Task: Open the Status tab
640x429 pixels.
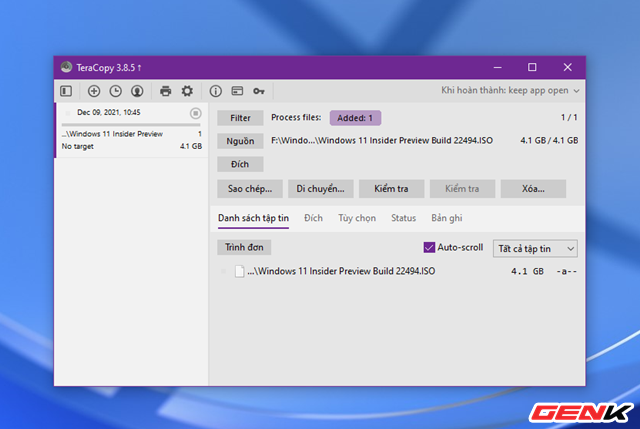Action: pyautogui.click(x=403, y=218)
